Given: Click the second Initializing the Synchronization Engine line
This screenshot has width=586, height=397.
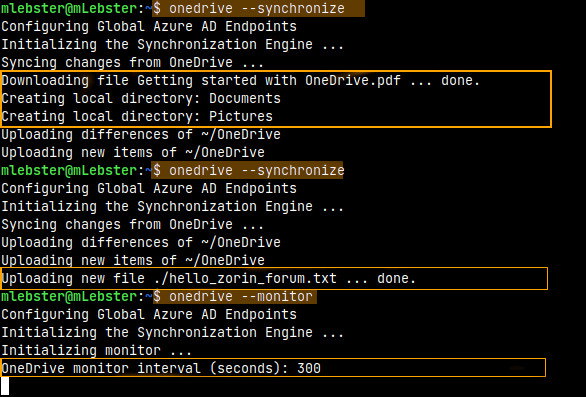Looking at the screenshot, I should point(173,207).
